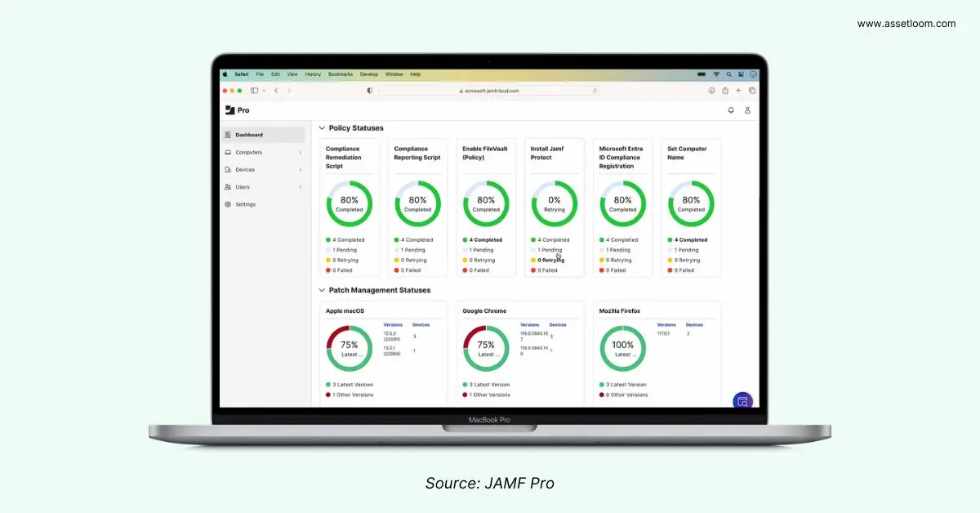Screen dimensions: 980x513
Task: Click Safari's tab overview icon
Action: coord(751,91)
